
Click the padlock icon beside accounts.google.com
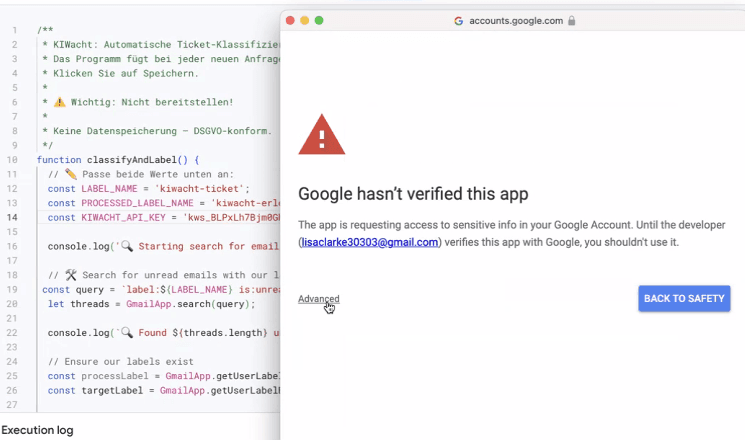click(571, 20)
